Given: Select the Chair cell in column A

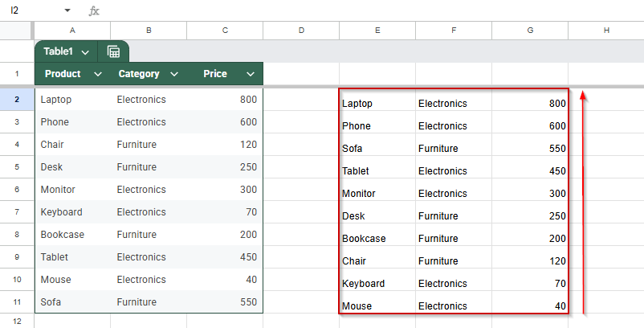Looking at the screenshot, I should [73, 145].
